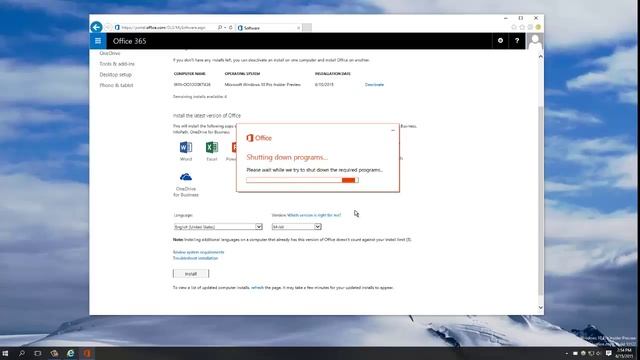Click the Word app icon

(x=186, y=147)
